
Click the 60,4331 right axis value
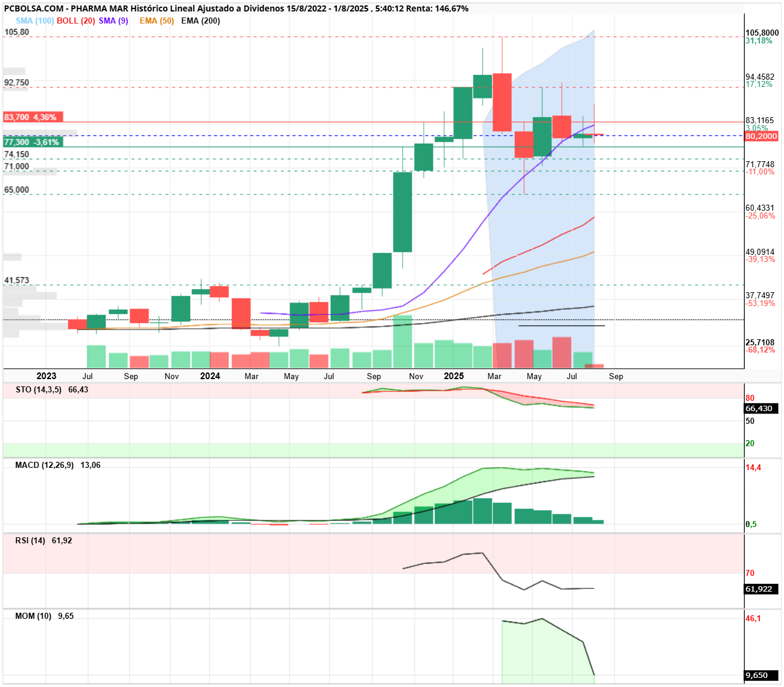(x=760, y=208)
